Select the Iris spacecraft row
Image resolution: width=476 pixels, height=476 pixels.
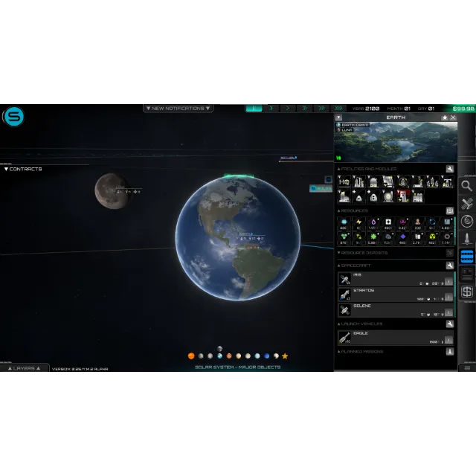coord(396,279)
